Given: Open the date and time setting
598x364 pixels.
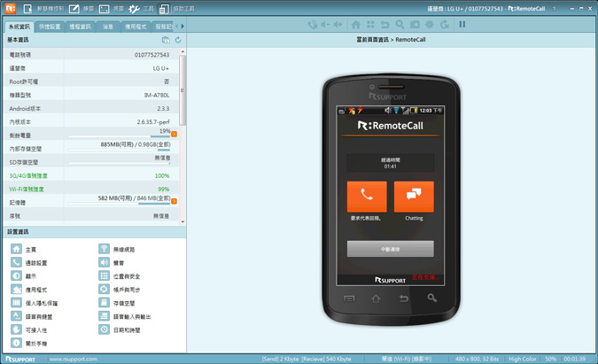Looking at the screenshot, I should coord(120,329).
